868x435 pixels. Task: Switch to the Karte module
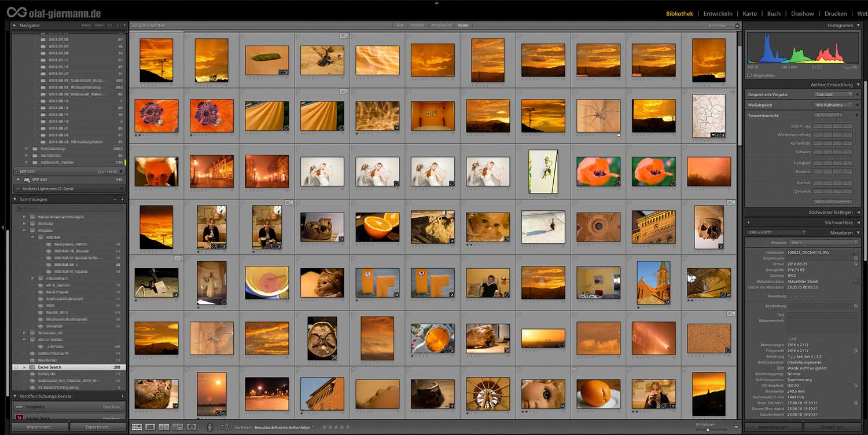tap(749, 13)
